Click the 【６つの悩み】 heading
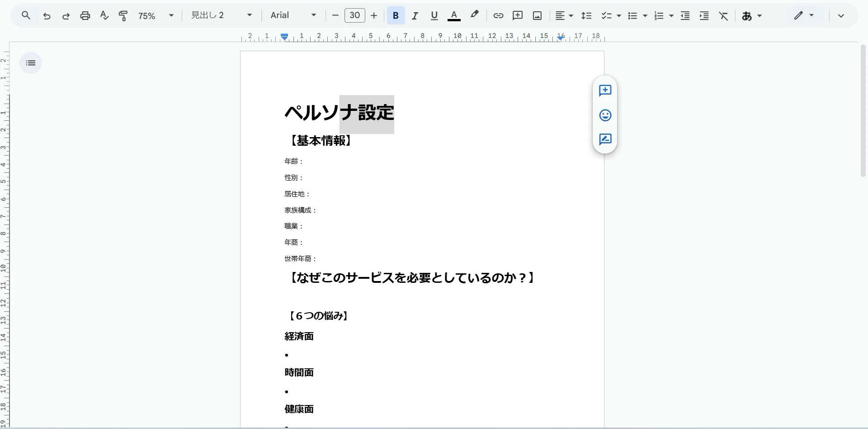The image size is (868, 429). pos(318,316)
